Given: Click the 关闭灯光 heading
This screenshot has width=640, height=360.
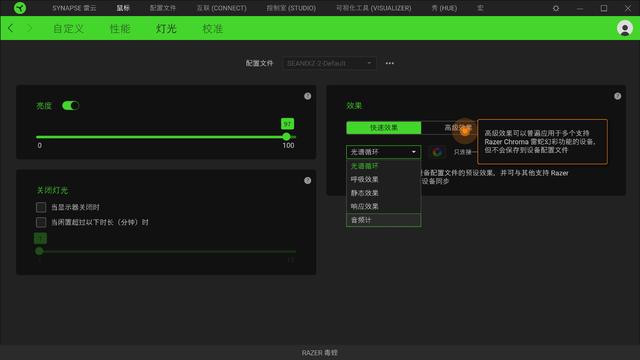Looking at the screenshot, I should [52, 190].
